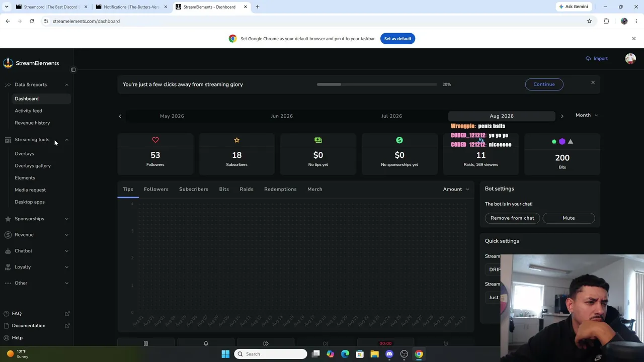Screen dimensions: 644x362
Task: Click the Loyalty heart-hand icon
Action: (x=8, y=267)
